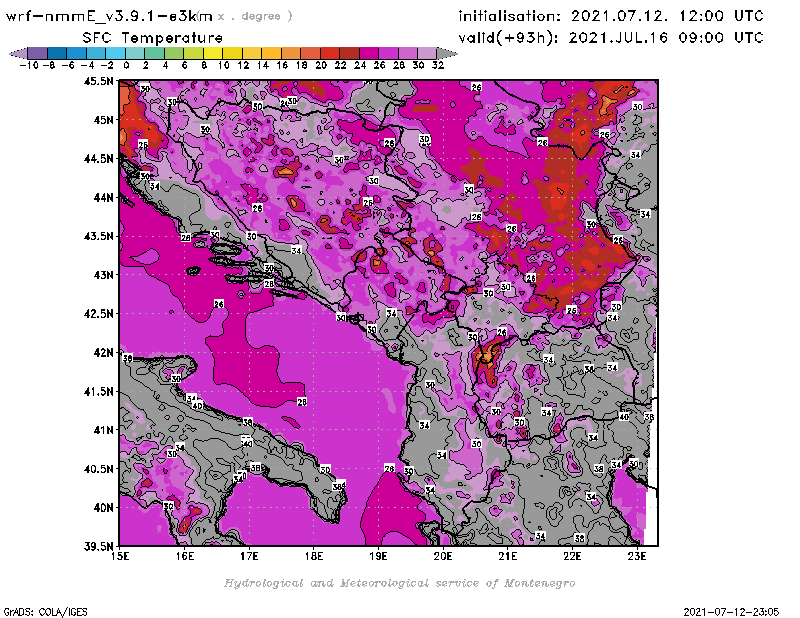Click the 'valid(+93h): 2021.JUL.16 09:00 UTC' line
Screen dimensions: 800x618
[611, 38]
